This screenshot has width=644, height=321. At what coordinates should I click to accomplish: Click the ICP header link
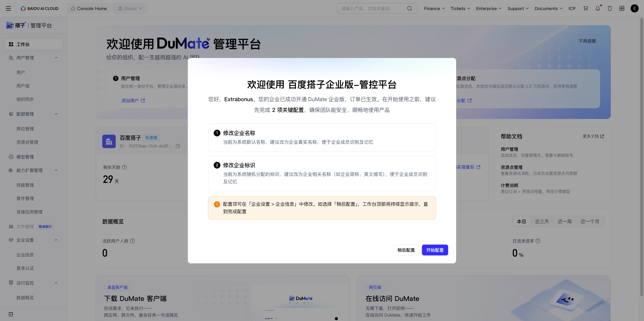click(x=572, y=8)
